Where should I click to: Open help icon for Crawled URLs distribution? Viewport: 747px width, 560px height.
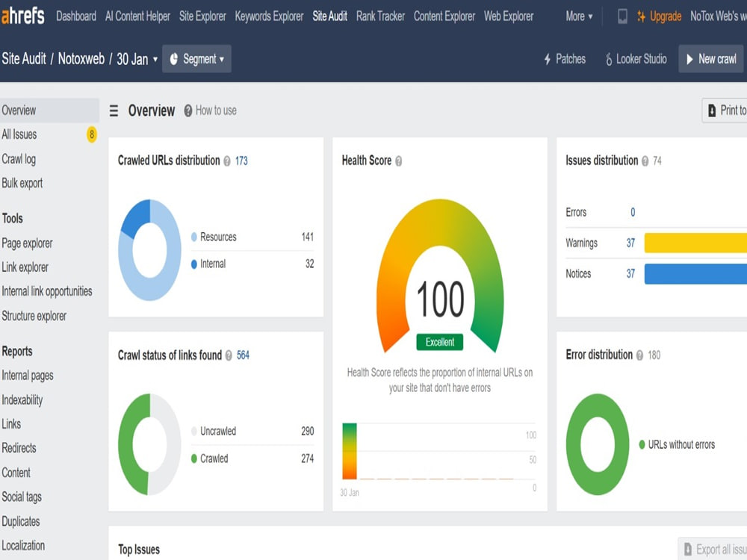coord(227,161)
